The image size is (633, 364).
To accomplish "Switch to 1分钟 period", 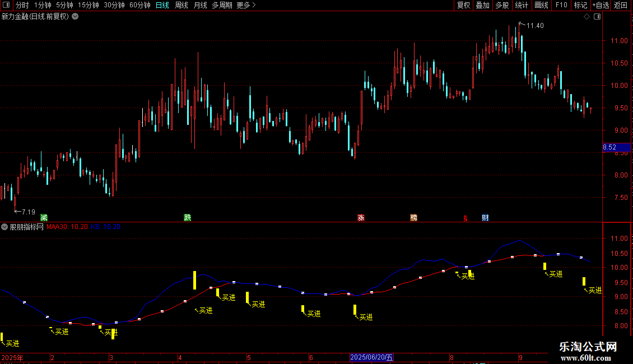I will (x=43, y=5).
